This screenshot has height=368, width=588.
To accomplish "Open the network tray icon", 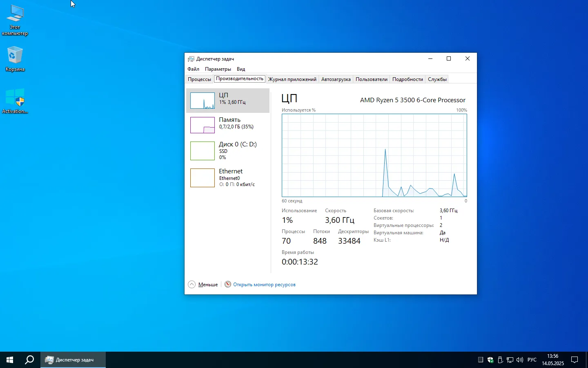I will pyautogui.click(x=510, y=360).
